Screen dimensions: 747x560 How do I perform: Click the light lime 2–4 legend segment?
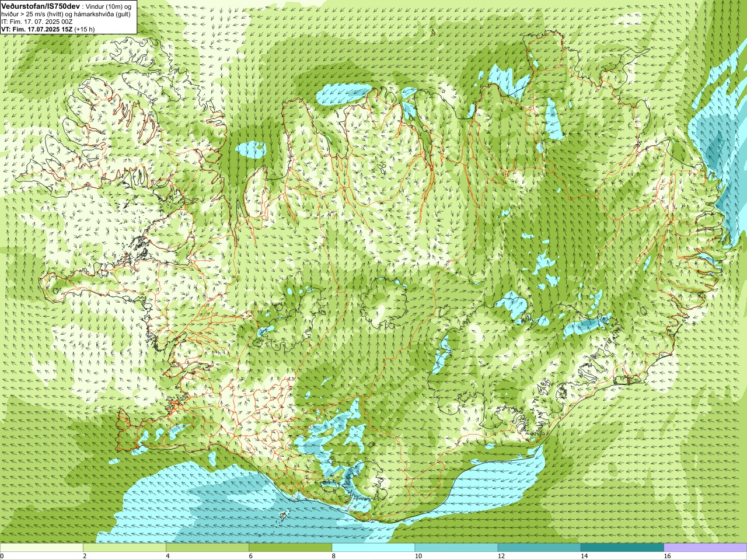pyautogui.click(x=124, y=548)
